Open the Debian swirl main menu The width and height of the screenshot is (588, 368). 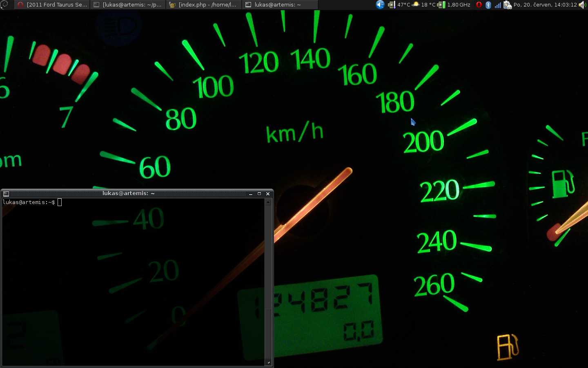(4, 4)
